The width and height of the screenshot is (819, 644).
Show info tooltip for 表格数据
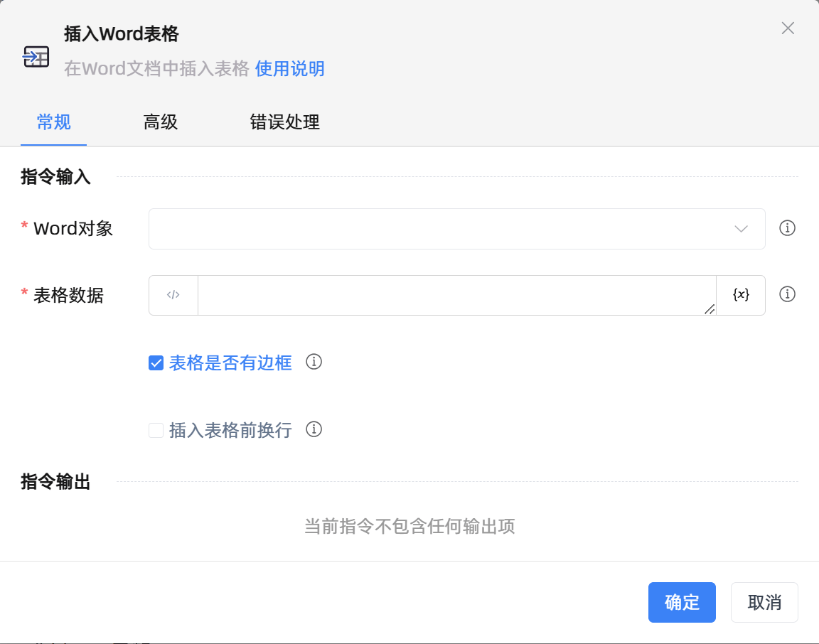click(787, 294)
